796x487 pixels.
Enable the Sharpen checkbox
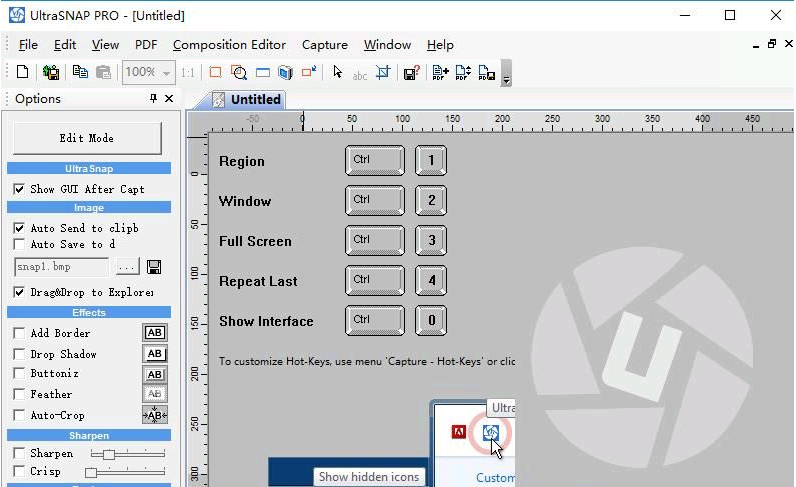tap(19, 453)
